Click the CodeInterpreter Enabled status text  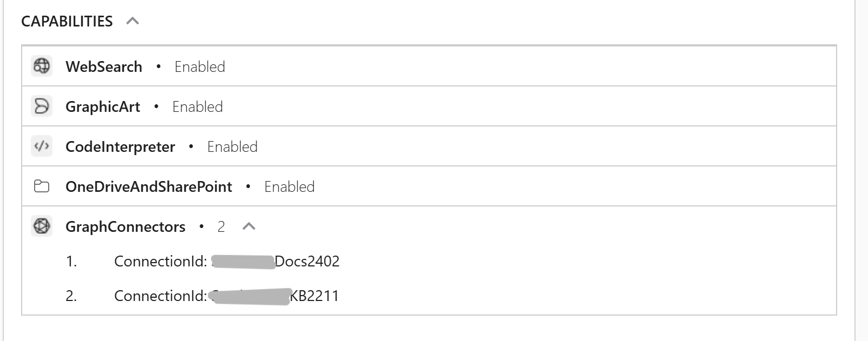pyautogui.click(x=232, y=146)
